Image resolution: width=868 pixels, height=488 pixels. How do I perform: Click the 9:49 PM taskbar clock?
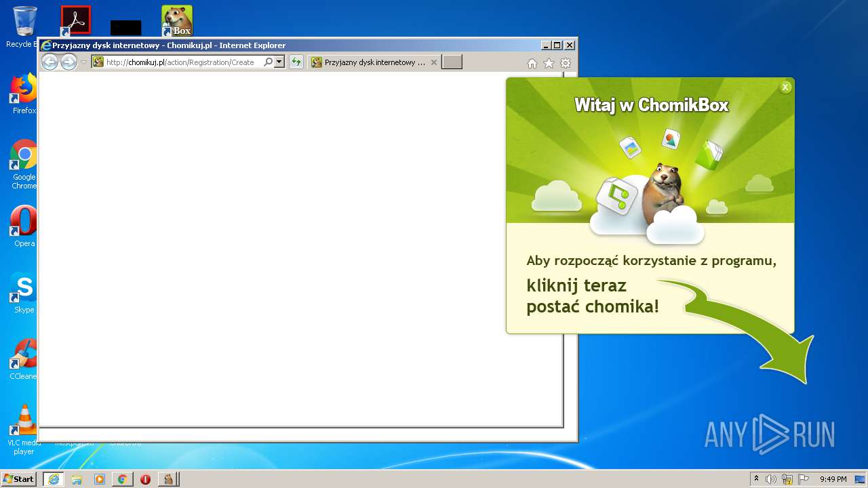(833, 479)
